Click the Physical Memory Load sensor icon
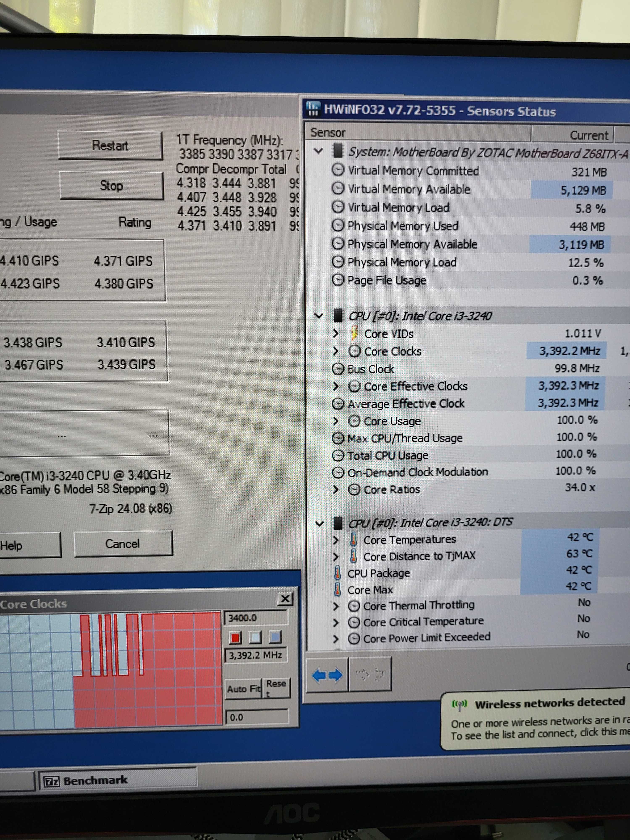This screenshot has height=840, width=630. point(338,262)
